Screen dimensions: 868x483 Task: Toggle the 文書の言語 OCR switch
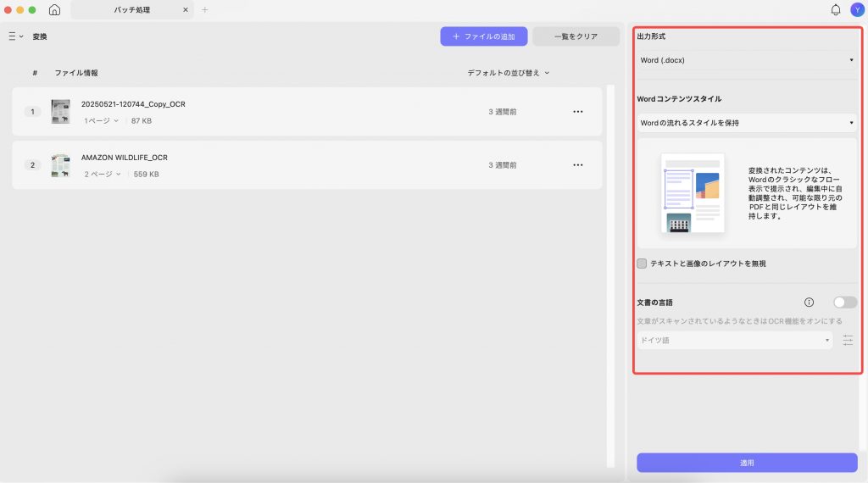tap(845, 302)
